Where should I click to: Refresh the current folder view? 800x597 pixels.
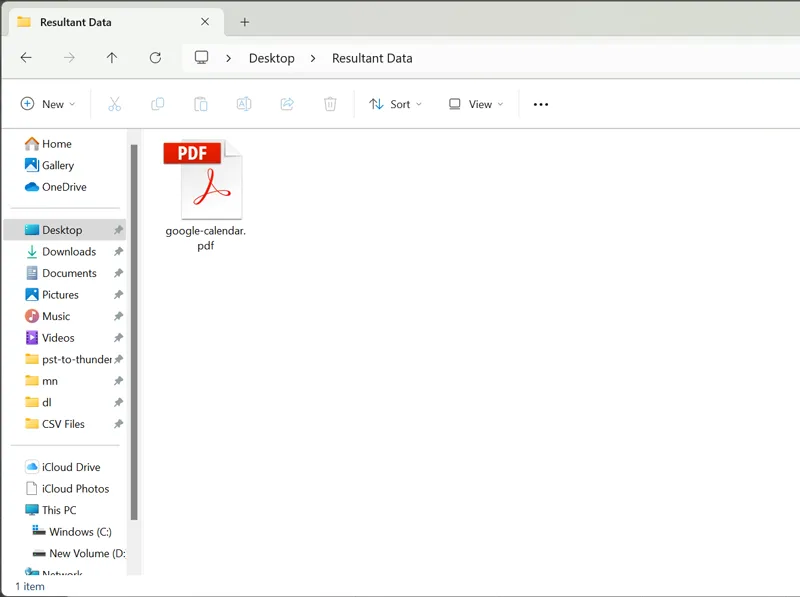[x=155, y=58]
